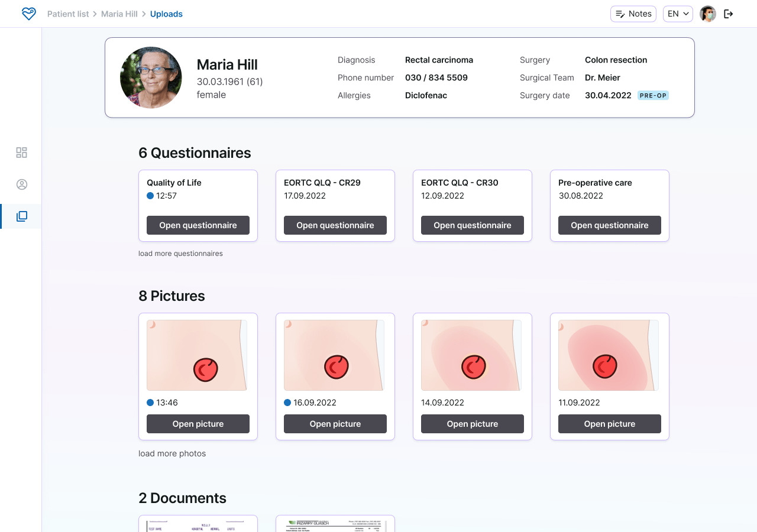Log out via the logout icon
This screenshot has height=532, width=757.
click(x=729, y=13)
